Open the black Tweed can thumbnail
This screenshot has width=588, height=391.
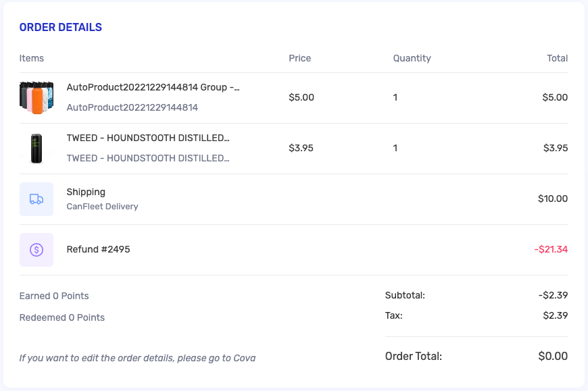pyautogui.click(x=36, y=149)
